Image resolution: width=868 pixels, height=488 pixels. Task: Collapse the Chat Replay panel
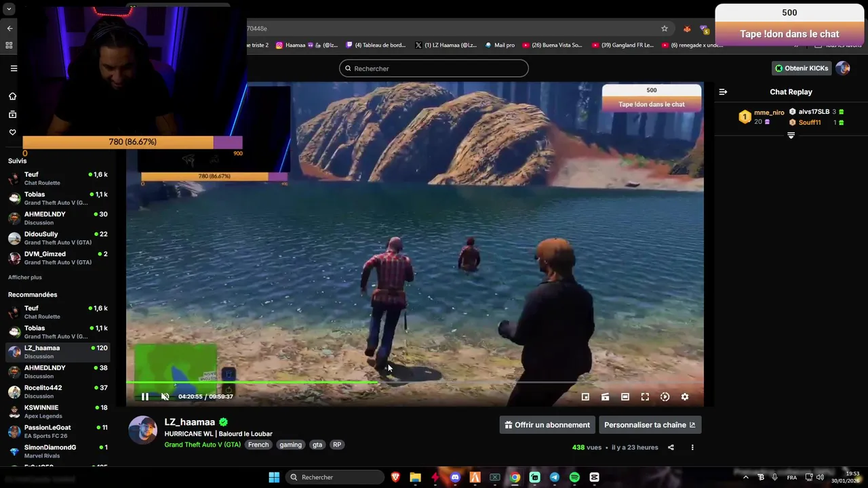point(723,91)
